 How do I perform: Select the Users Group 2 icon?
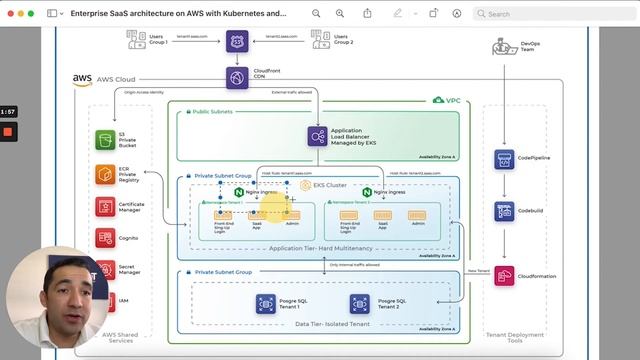pos(320,40)
